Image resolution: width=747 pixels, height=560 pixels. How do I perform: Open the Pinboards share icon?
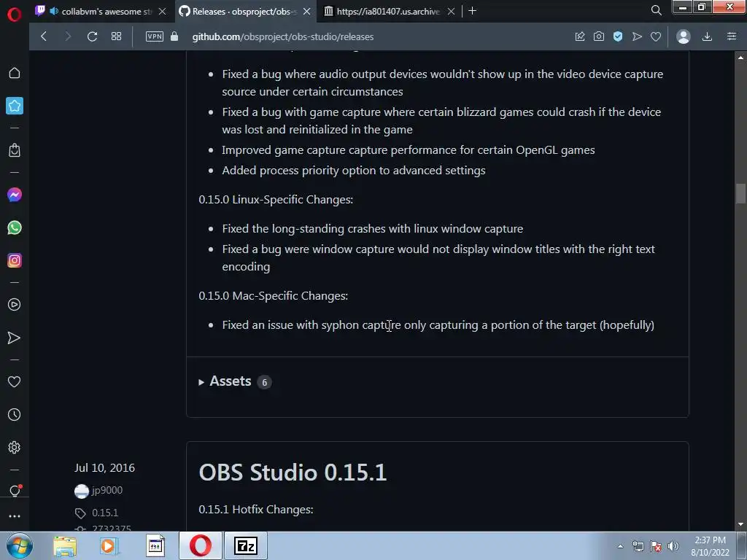(x=580, y=36)
